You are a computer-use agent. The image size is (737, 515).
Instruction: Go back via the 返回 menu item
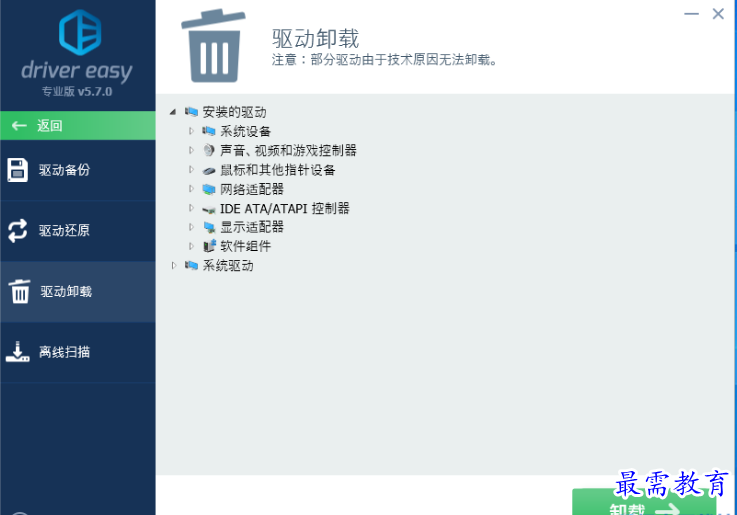[x=78, y=125]
